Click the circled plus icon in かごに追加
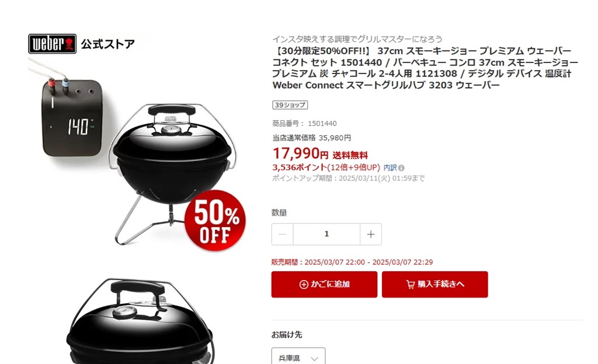 (x=304, y=285)
